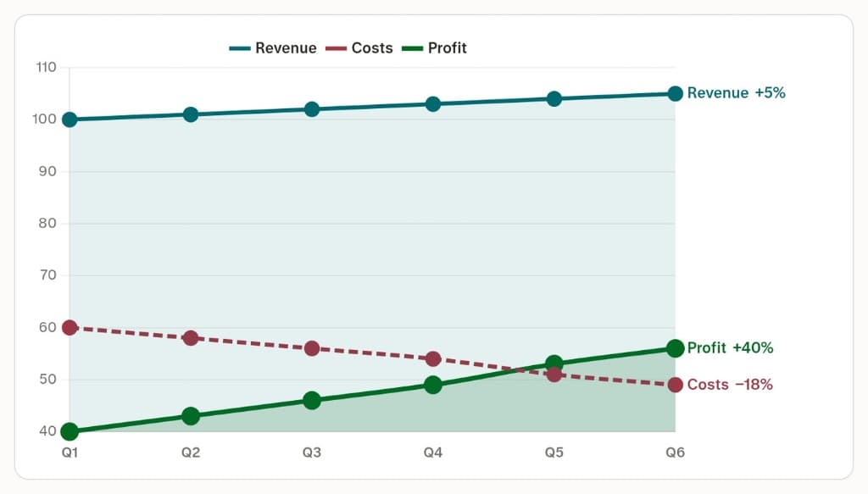Click the 'Revenue +5%' end label

click(x=737, y=93)
